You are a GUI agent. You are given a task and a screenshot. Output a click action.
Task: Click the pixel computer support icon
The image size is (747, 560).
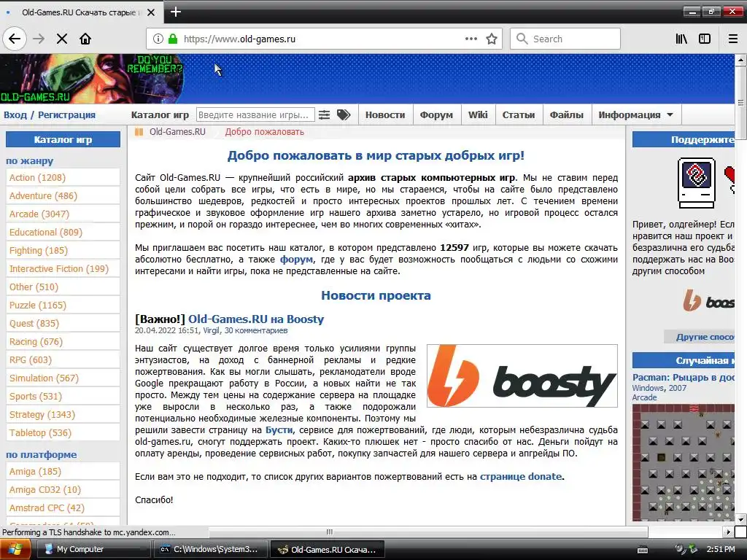point(697,183)
